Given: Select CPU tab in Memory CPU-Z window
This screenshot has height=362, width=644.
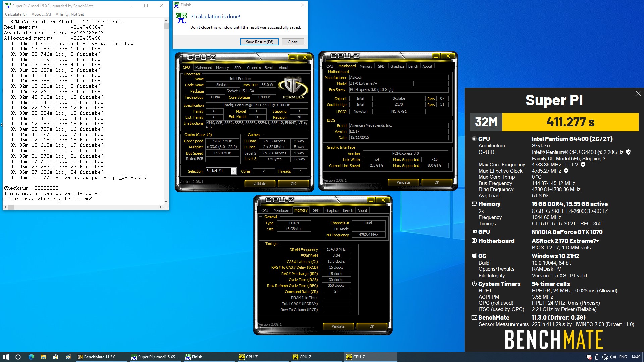Looking at the screenshot, I should [265, 210].
